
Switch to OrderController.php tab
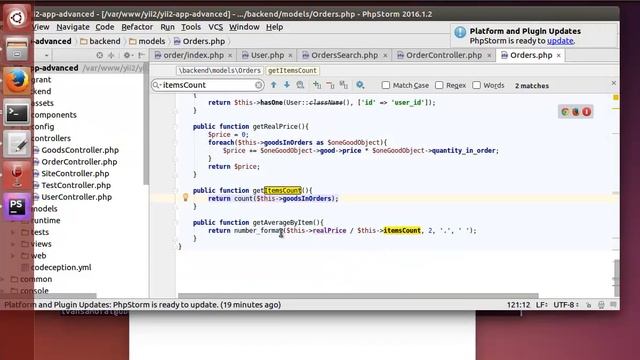point(444,55)
